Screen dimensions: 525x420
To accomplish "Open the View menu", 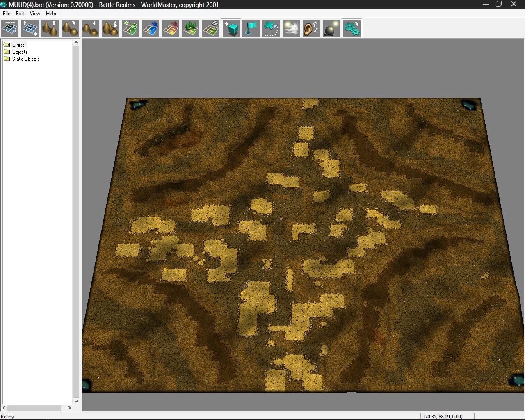I will [x=35, y=14].
